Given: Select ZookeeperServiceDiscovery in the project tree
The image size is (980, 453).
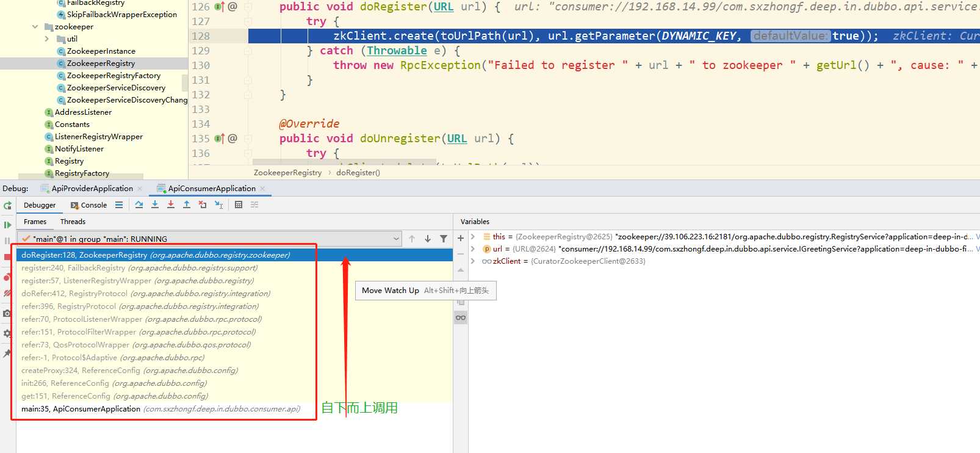Looking at the screenshot, I should (x=116, y=88).
